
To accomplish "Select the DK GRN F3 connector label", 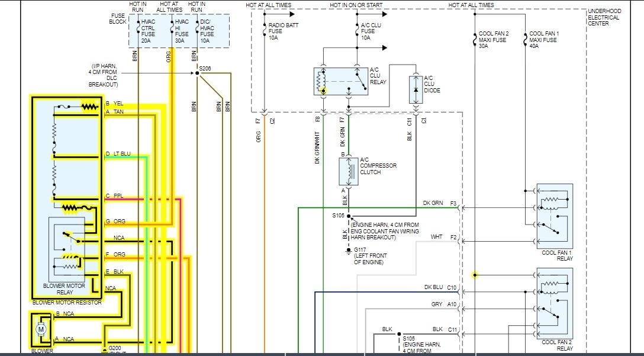I will [x=439, y=203].
